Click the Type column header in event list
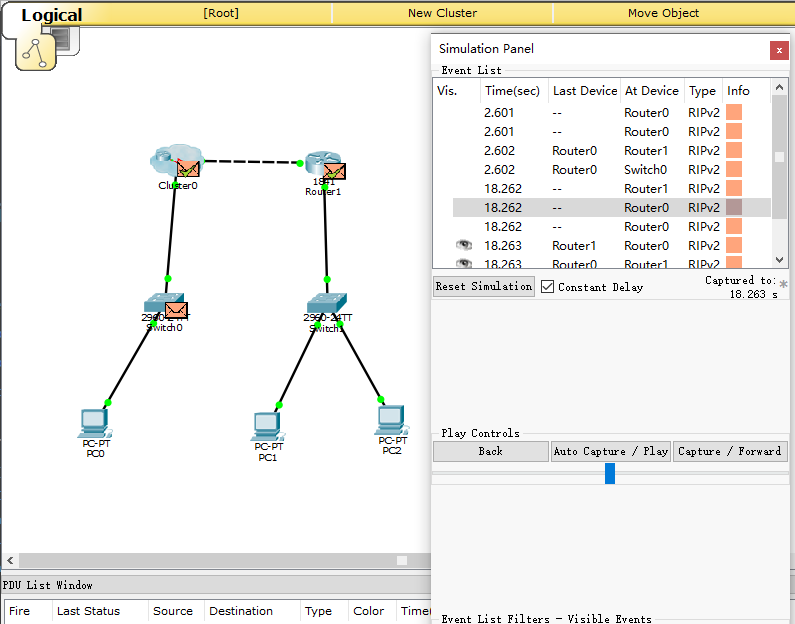The image size is (795, 624). (702, 91)
